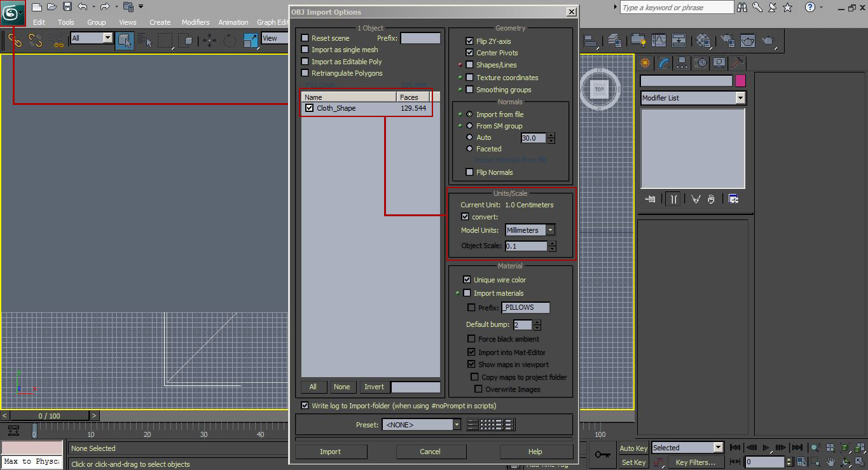Open the 3ds Max application menu button
Screen dimensions: 868x470
point(13,13)
